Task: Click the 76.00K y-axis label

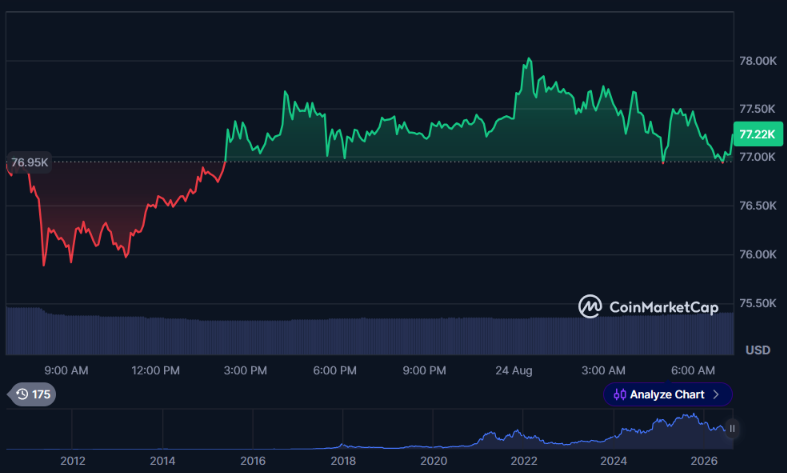Action: click(757, 255)
